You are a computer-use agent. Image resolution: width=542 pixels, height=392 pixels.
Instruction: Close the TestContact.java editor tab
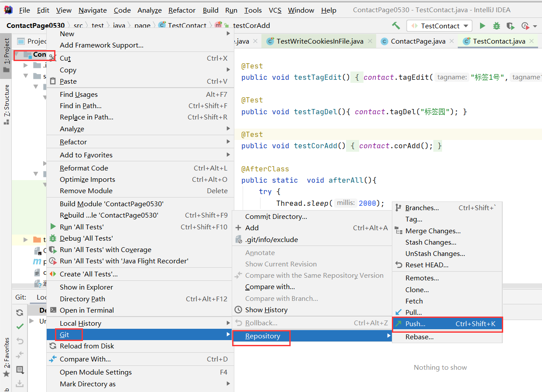coord(532,41)
